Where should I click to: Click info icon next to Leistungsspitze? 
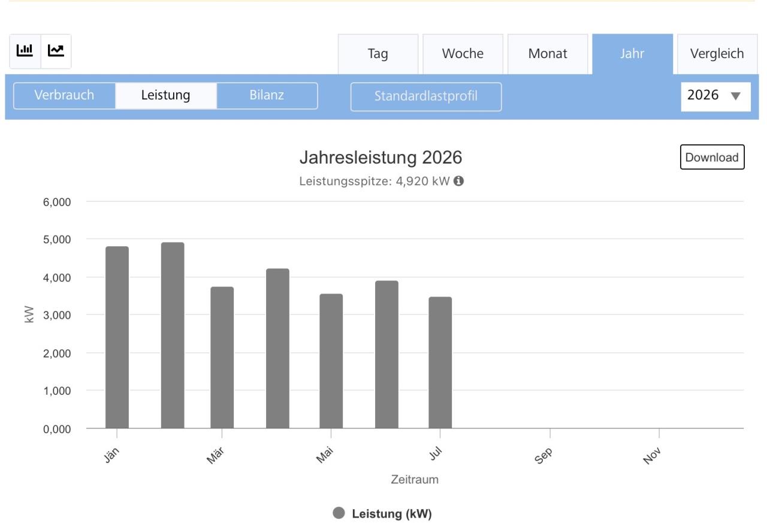pyautogui.click(x=458, y=182)
